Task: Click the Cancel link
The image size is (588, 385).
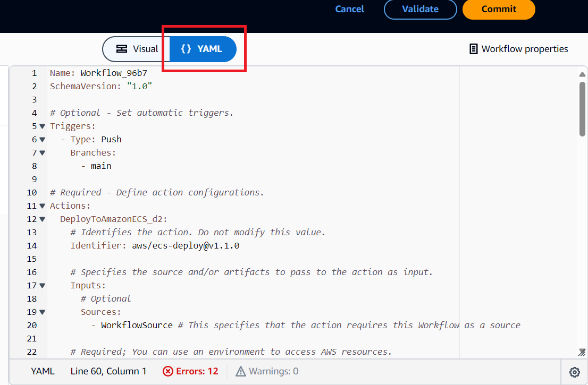Action: tap(349, 9)
